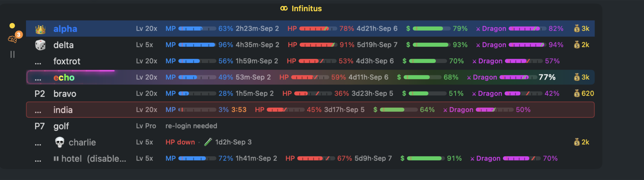
Task: Open the ellipsis menu on hotel row
Action: click(38, 160)
